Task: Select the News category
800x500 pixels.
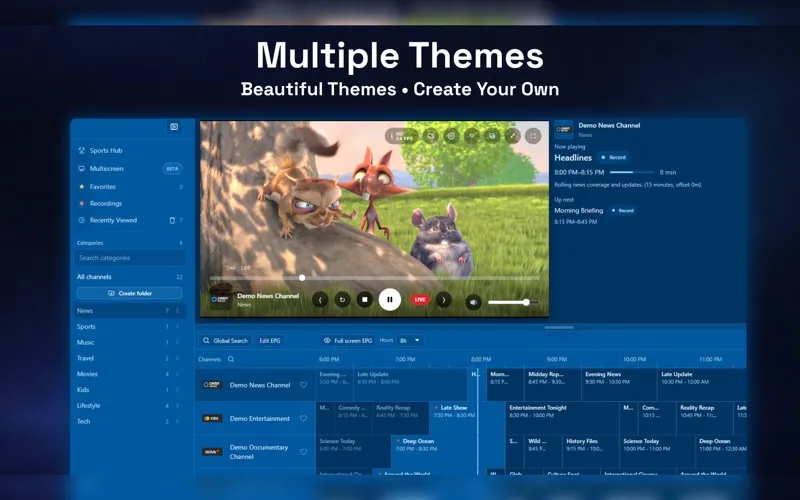Action: point(130,311)
